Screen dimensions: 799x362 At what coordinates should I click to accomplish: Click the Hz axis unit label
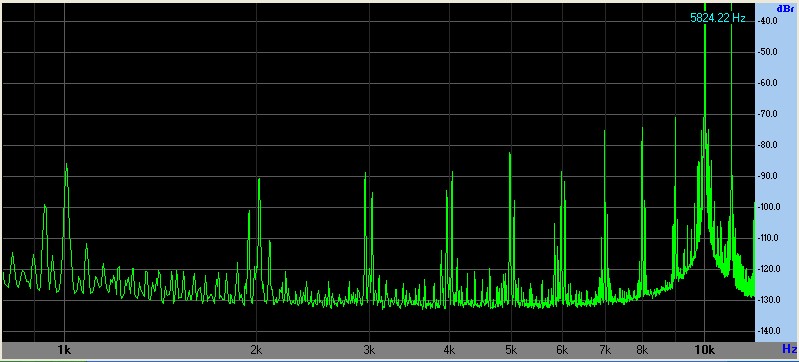[x=789, y=349]
